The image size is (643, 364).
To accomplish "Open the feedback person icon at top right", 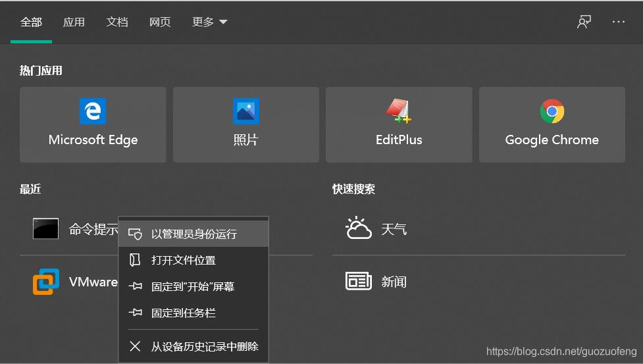I will click(x=584, y=22).
